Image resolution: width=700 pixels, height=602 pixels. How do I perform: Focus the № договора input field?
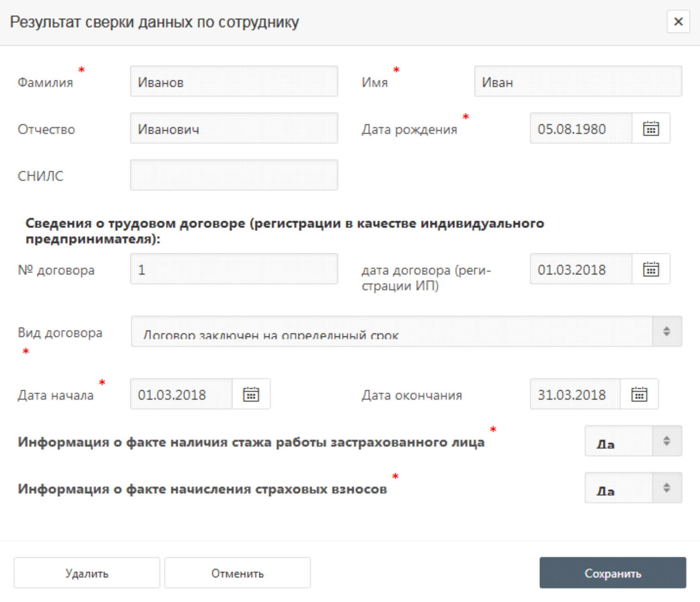[x=234, y=269]
